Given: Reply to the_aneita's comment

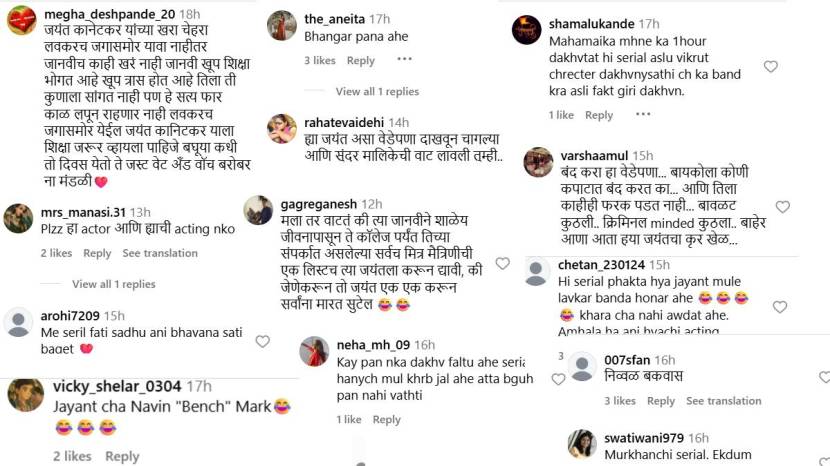Looking at the screenshot, I should [x=360, y=60].
